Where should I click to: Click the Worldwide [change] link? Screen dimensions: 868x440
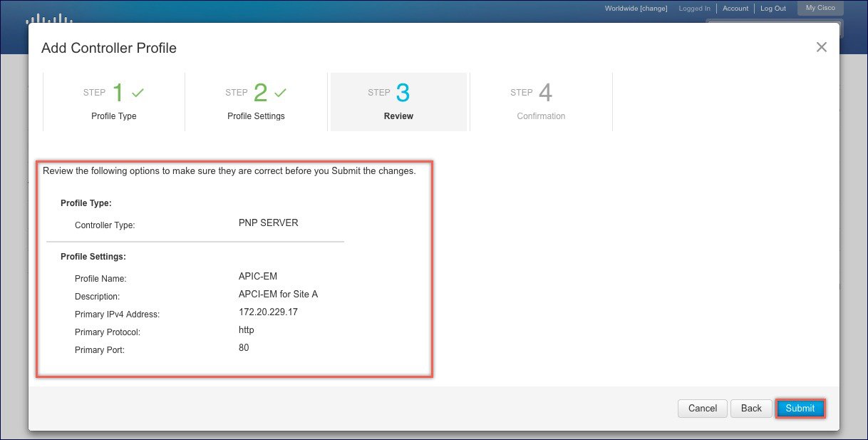click(636, 9)
